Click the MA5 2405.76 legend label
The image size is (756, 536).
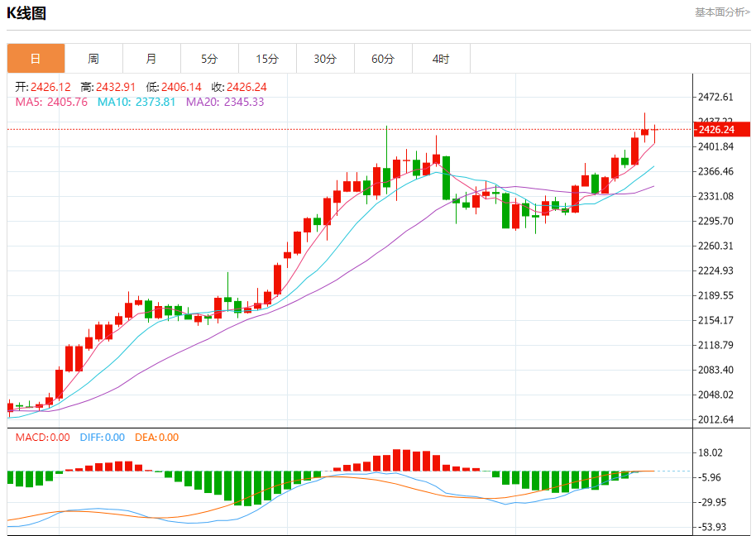(x=51, y=103)
